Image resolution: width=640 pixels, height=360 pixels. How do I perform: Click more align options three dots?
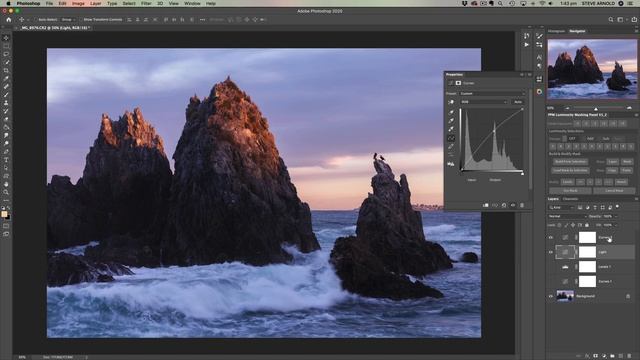click(202, 20)
